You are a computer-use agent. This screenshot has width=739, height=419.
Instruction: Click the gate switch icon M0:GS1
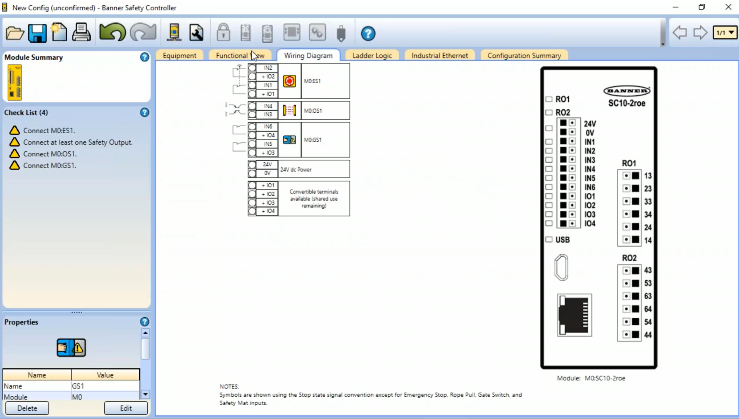289,140
